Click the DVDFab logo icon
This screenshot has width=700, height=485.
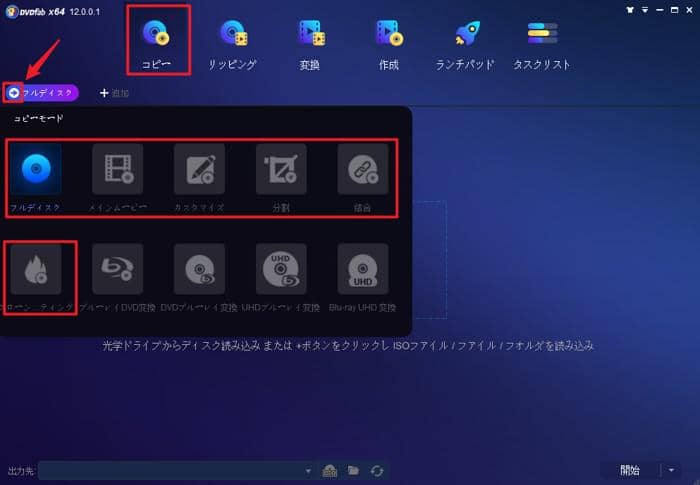12,11
